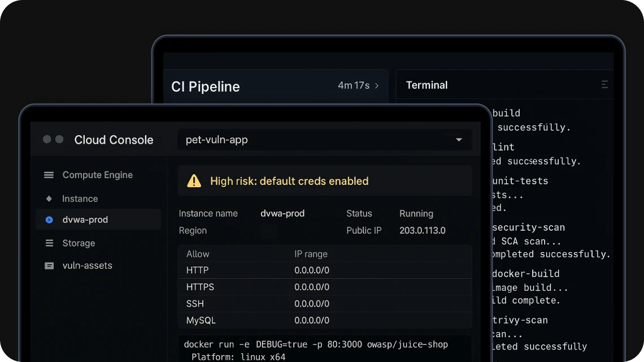Expand CI Pipeline using the chevron
Image resolution: width=644 pixels, height=362 pixels.
[377, 86]
